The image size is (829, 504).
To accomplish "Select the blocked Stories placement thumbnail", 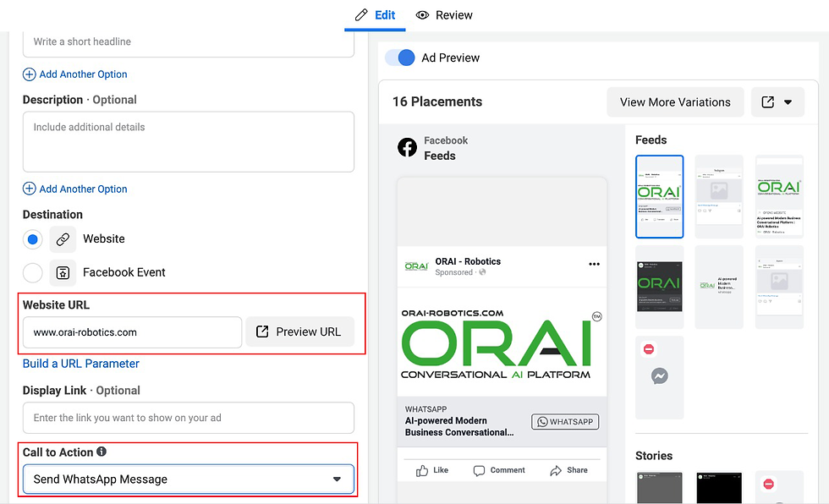I will [x=779, y=487].
